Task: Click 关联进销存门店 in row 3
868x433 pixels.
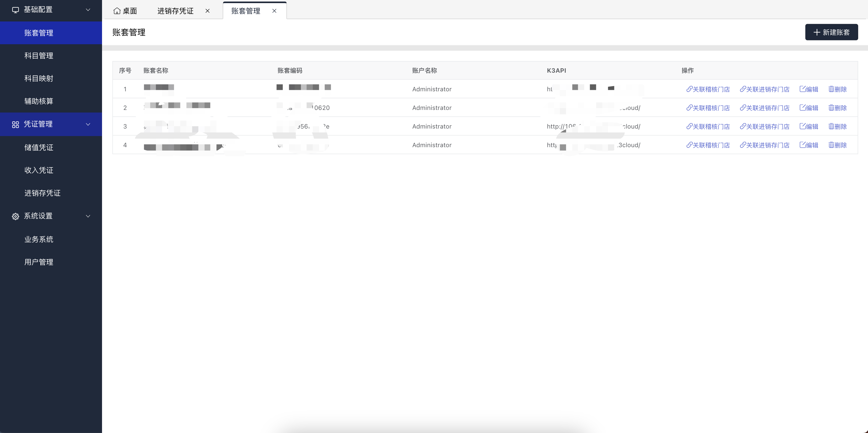Action: coord(765,126)
